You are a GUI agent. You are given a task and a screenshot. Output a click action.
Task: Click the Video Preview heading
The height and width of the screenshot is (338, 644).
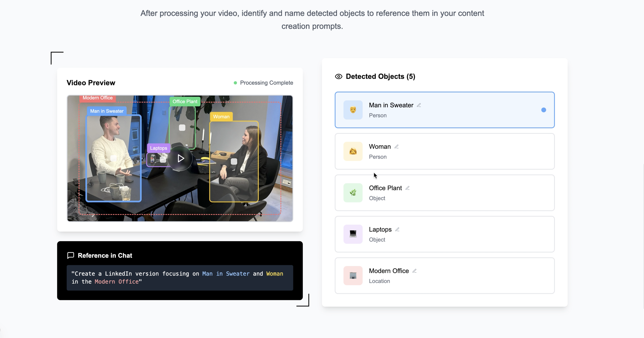click(91, 83)
